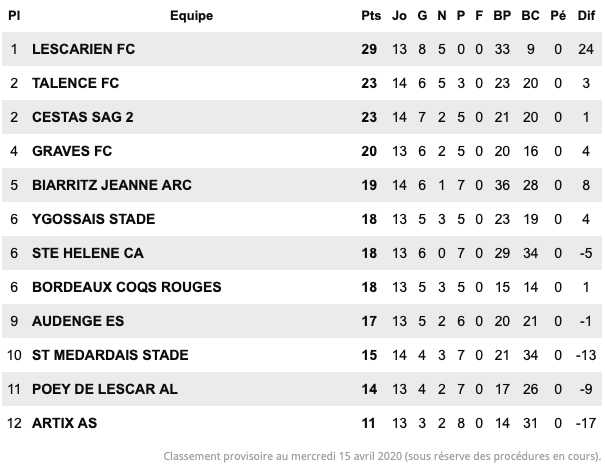Click the Pts column header
Image resolution: width=605 pixels, height=469 pixels.
371,15
